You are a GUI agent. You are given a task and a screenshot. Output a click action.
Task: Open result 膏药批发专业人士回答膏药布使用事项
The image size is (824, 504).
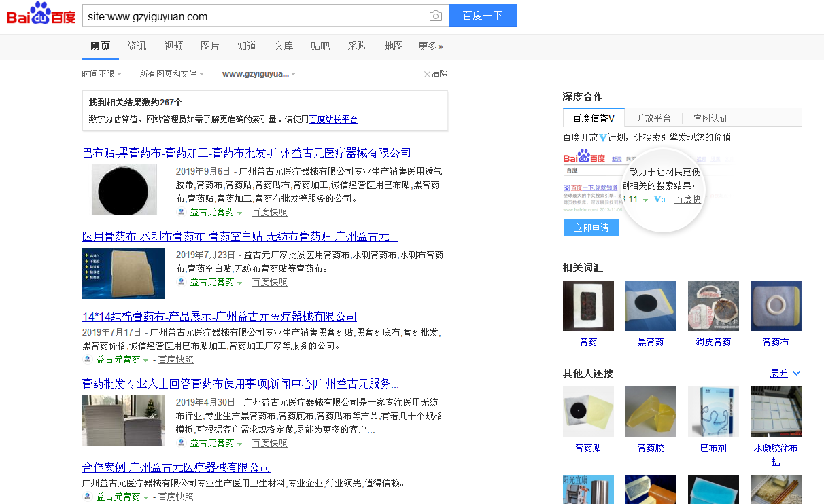click(x=241, y=384)
